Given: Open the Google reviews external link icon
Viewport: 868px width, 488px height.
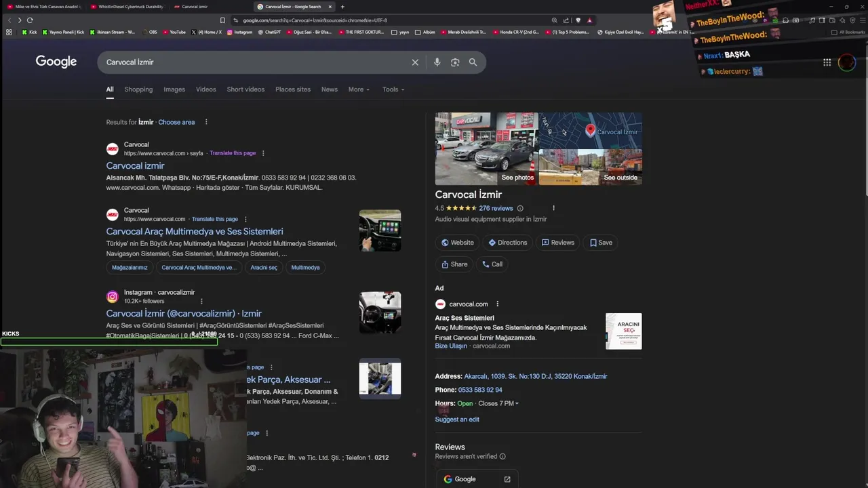Looking at the screenshot, I should click(x=507, y=479).
